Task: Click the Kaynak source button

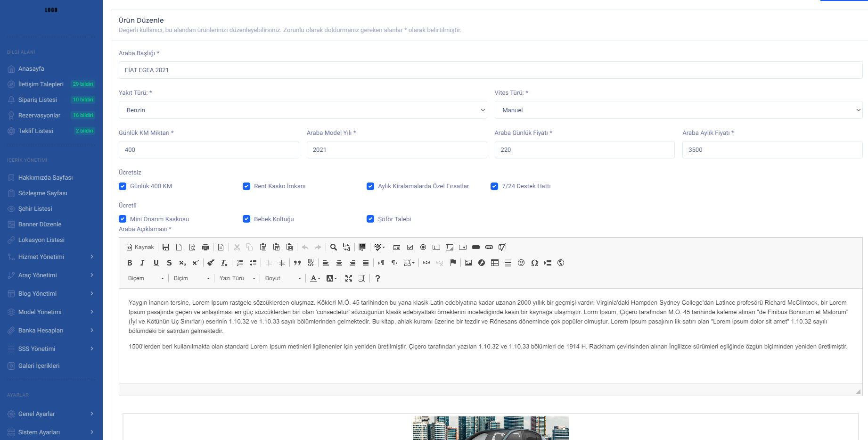Action: pos(140,247)
